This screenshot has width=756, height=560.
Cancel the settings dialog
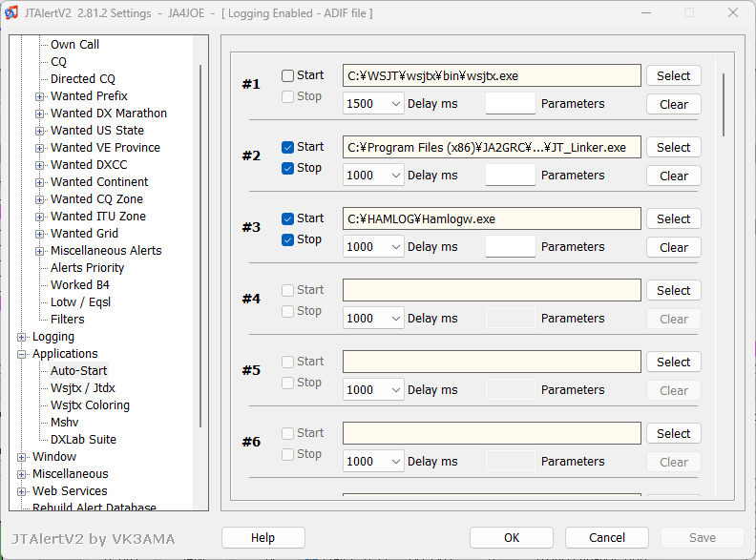606,538
